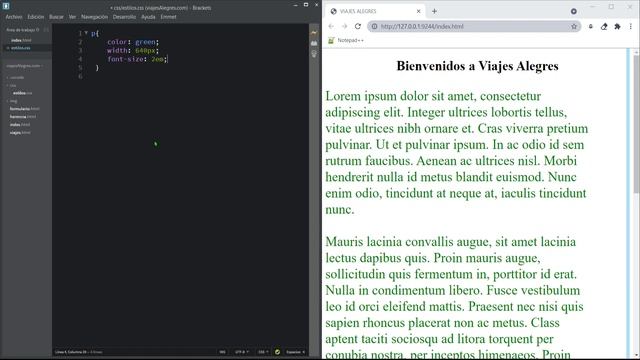Click the eraser extension icon in Chrome

[604, 26]
